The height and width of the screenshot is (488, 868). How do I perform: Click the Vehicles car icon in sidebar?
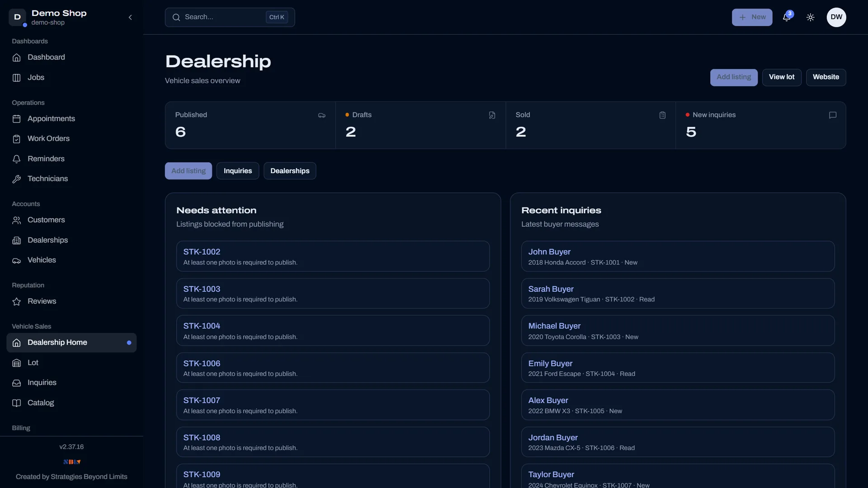[17, 260]
